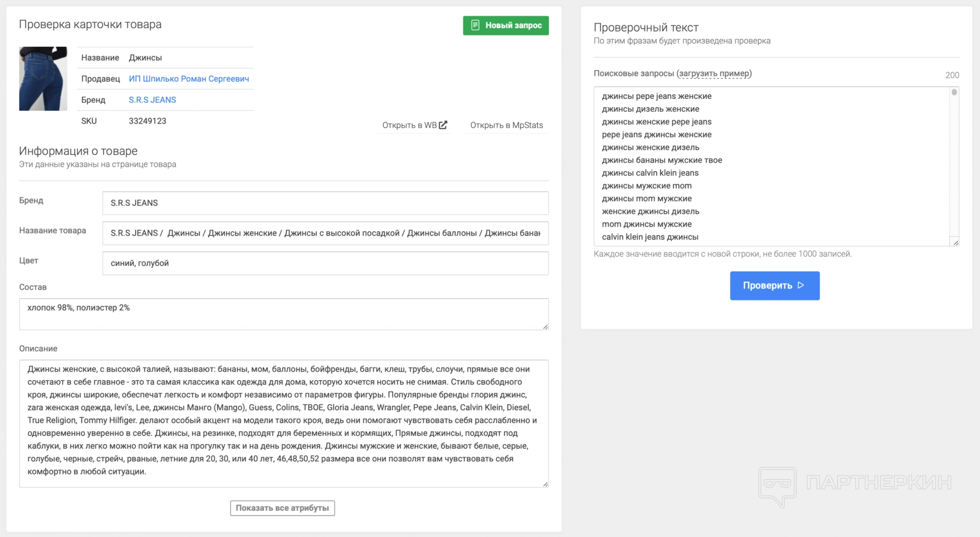Click the Цвет input field
Image resolution: width=980 pixels, height=537 pixels.
pyautogui.click(x=325, y=263)
